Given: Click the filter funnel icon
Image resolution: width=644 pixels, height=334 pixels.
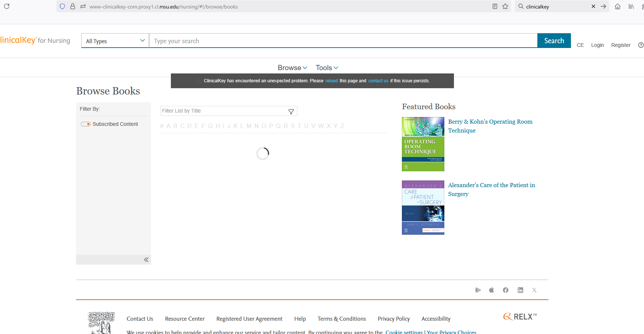Looking at the screenshot, I should point(291,111).
